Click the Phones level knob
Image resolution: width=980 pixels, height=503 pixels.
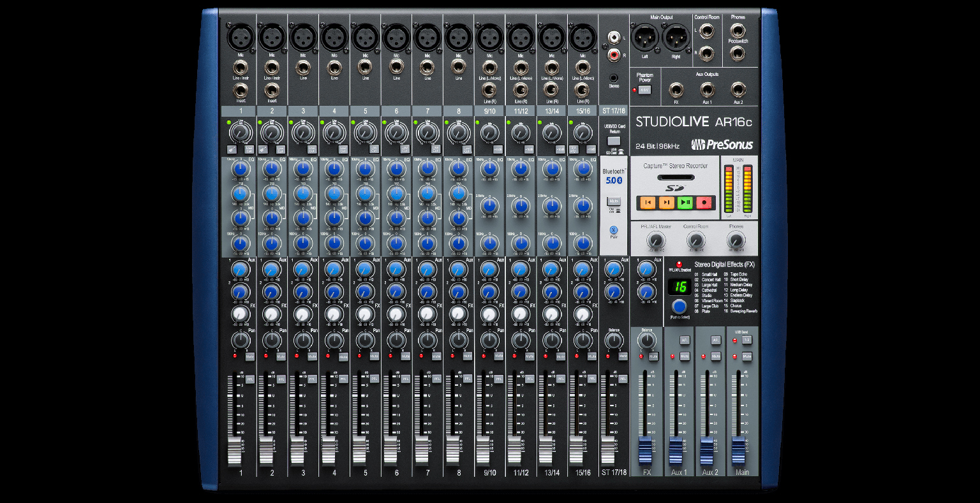coord(736,240)
